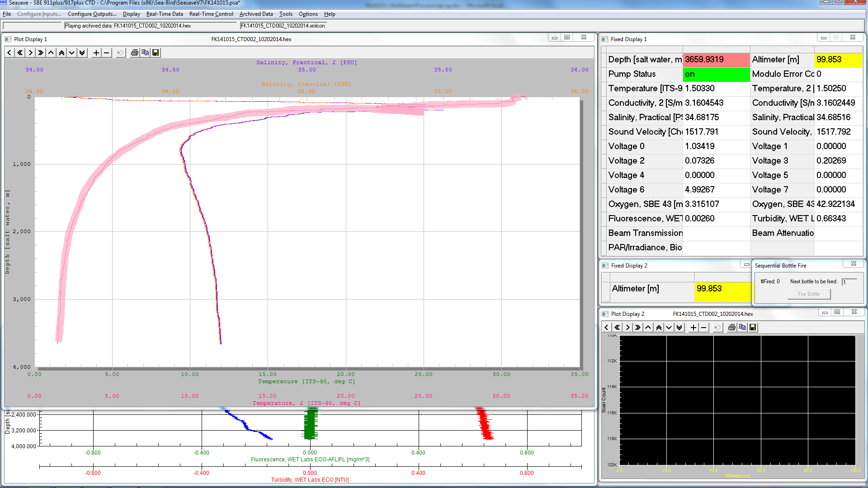Viewport: 868px width, 488px height.
Task: Click double down arrow in Plot Display 1 toolbar
Action: (82, 53)
